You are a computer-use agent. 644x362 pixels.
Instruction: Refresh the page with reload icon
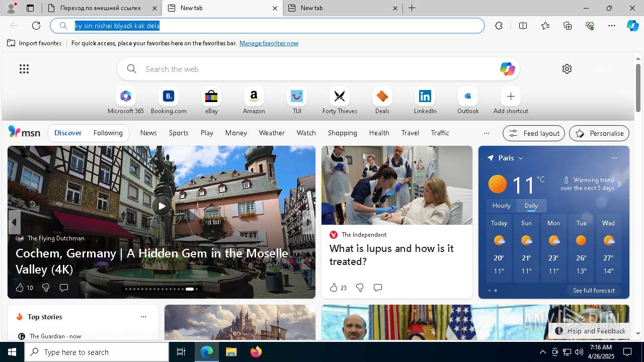click(36, 26)
